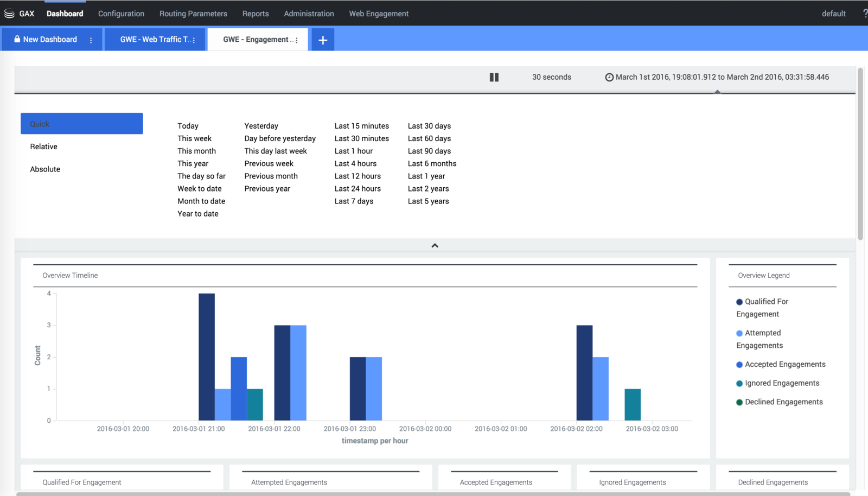Click the GAX logo icon
The width and height of the screenshot is (868, 496).
(9, 14)
